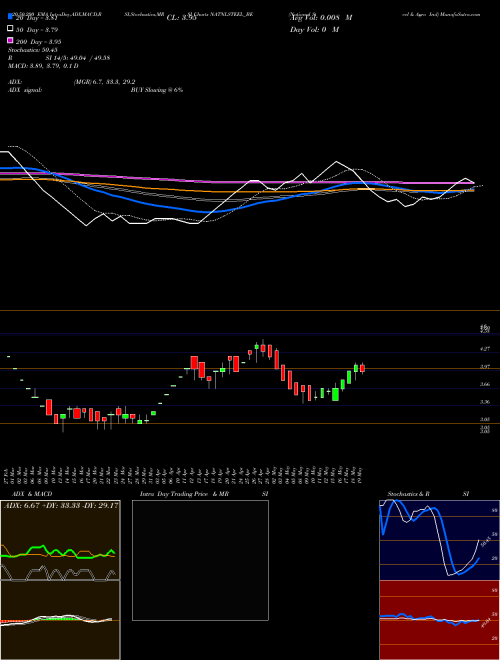Image resolution: width=500 pixels, height=660 pixels.
Task: Click the 3.97 price axis label
Action: [485, 367]
